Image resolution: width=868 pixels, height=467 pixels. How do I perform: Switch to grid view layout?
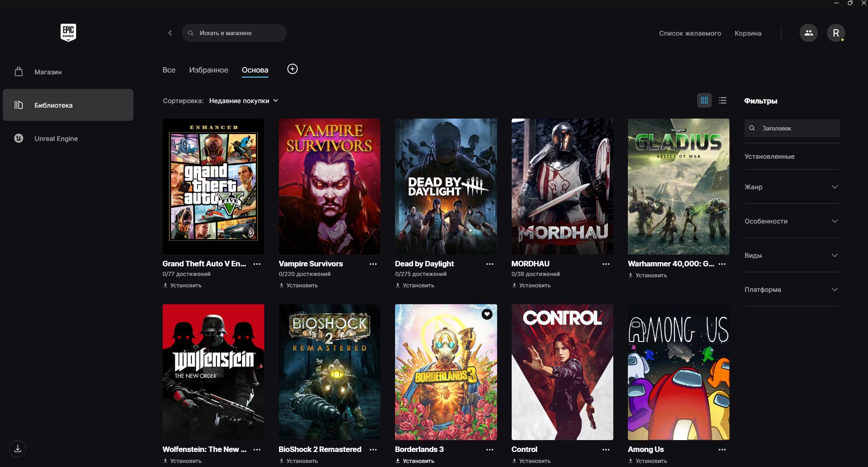coord(704,100)
